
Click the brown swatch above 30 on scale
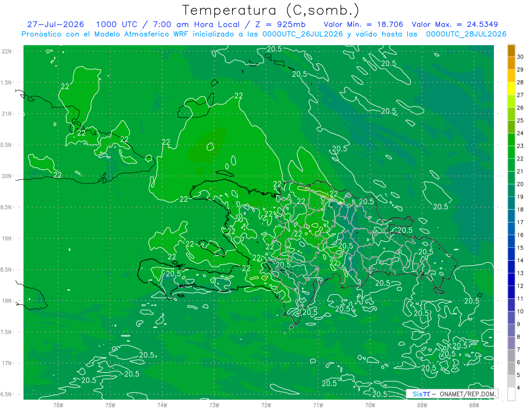click(x=511, y=50)
